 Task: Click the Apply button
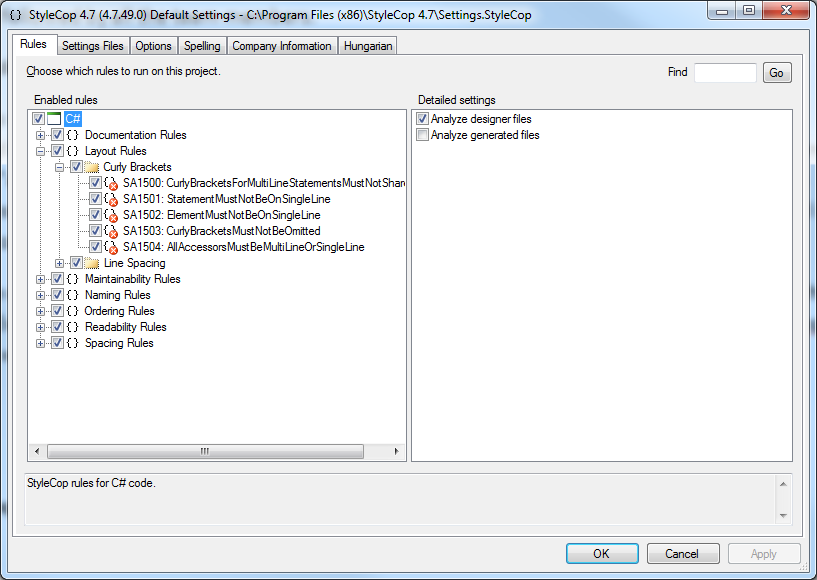[x=764, y=553]
